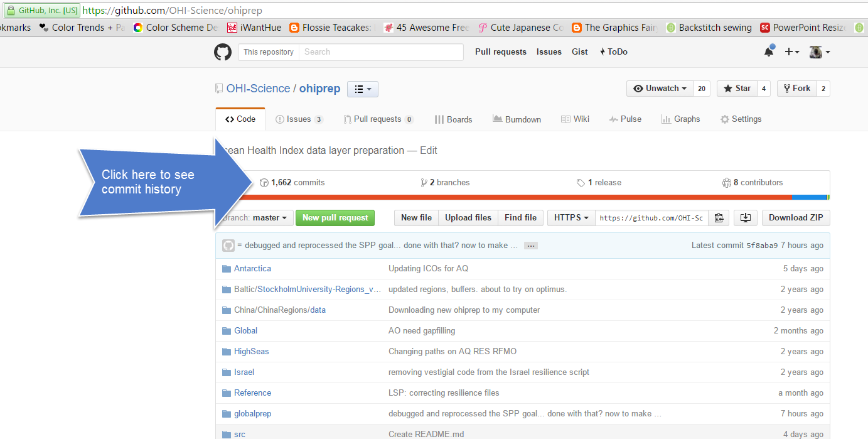Open the Wiki tab
The height and width of the screenshot is (439, 868).
click(x=576, y=119)
